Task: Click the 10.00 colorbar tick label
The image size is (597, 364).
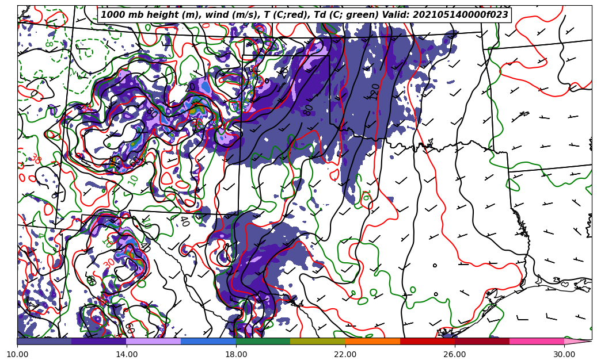Action: 17,354
